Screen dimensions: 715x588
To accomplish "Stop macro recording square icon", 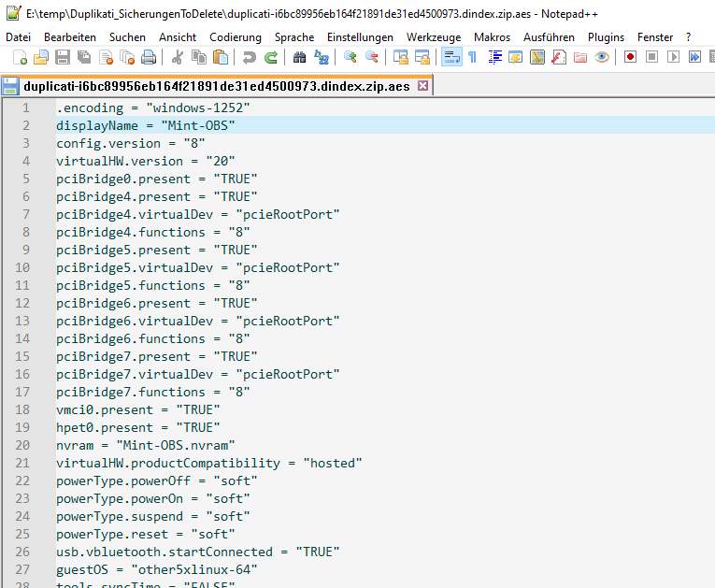I will [652, 57].
